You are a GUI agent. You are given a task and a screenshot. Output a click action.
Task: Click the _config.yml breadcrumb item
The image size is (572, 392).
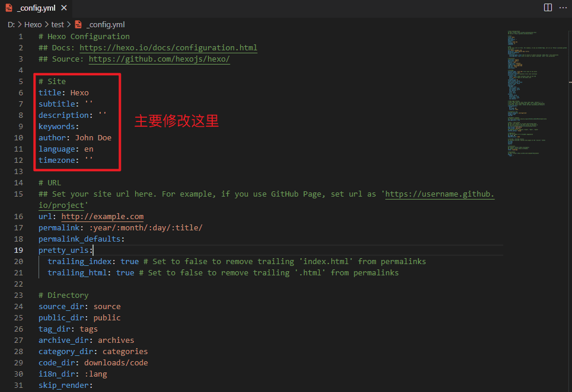106,24
